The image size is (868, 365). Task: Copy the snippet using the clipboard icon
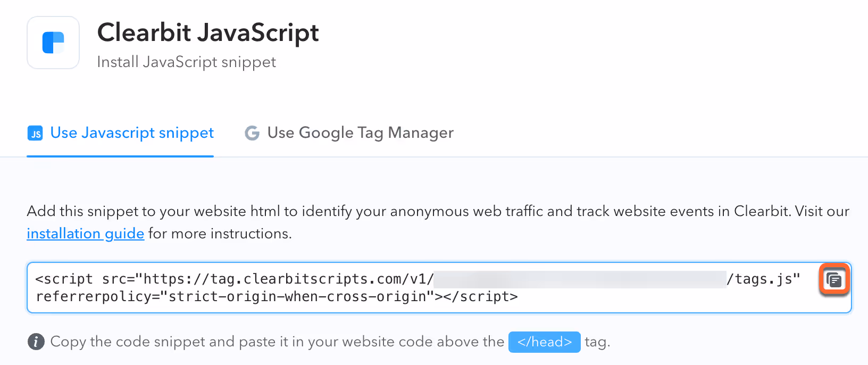tap(834, 279)
